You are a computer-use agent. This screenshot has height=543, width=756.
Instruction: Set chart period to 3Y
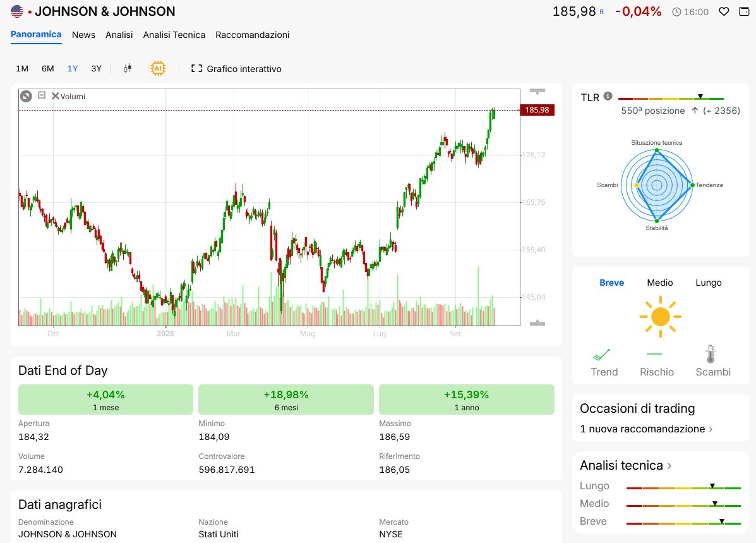96,68
